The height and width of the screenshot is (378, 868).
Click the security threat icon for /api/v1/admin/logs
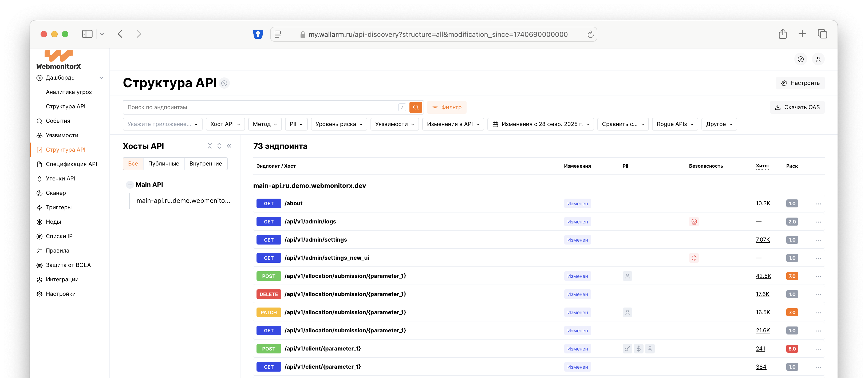(x=694, y=222)
